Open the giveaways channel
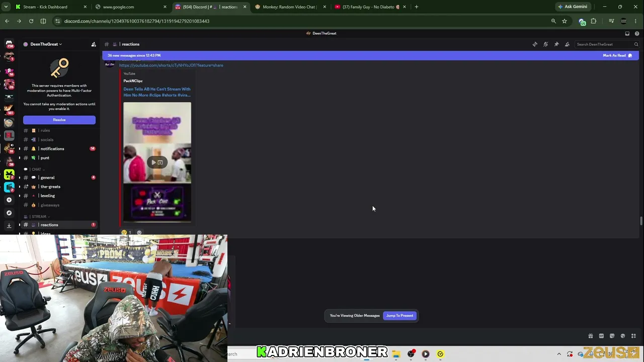The image size is (644, 362). pyautogui.click(x=59, y=205)
